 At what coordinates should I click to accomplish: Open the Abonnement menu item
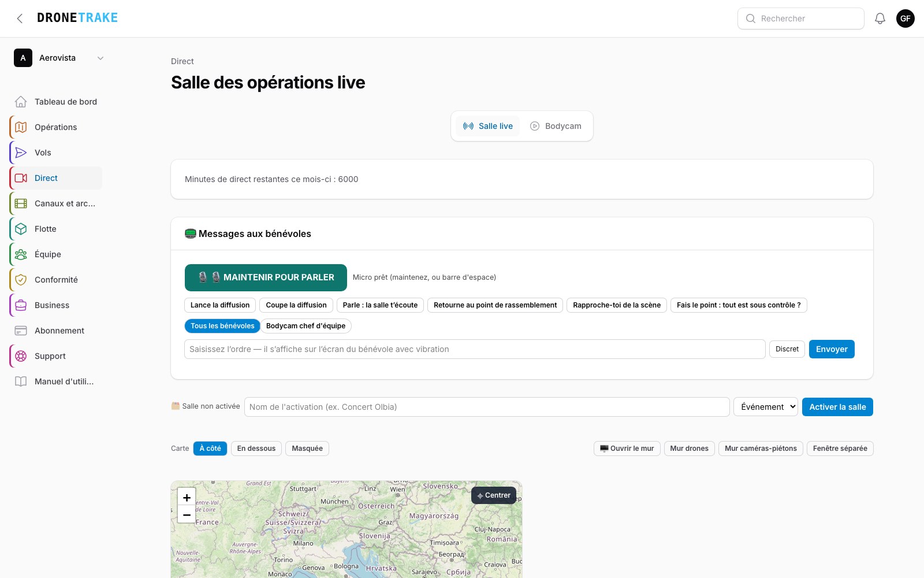(x=56, y=331)
